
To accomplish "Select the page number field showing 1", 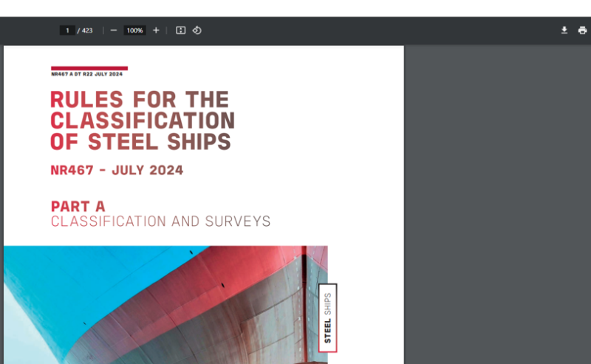I will tap(67, 30).
